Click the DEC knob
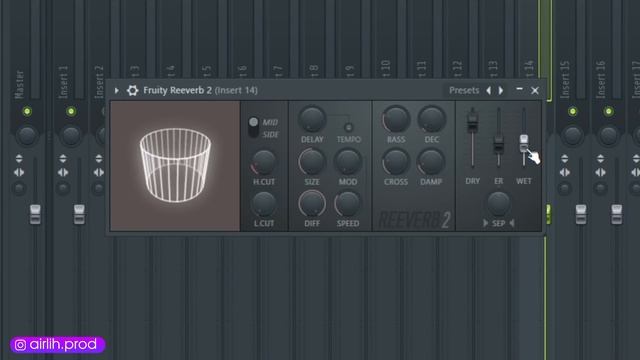The width and height of the screenshot is (640, 360). (431, 119)
